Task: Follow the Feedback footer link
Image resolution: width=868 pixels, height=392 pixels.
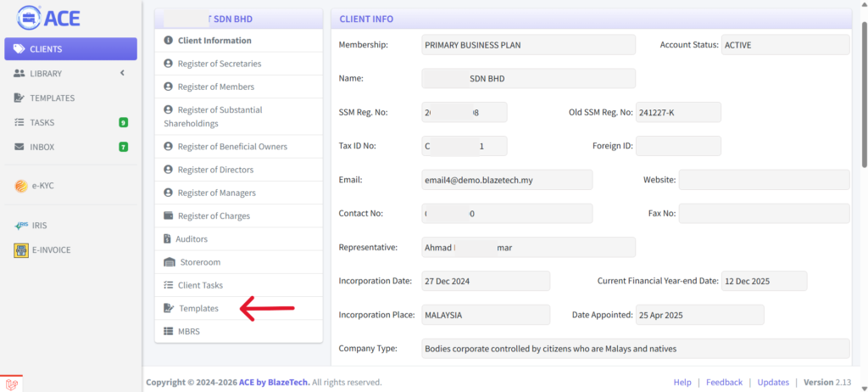Action: pyautogui.click(x=724, y=382)
